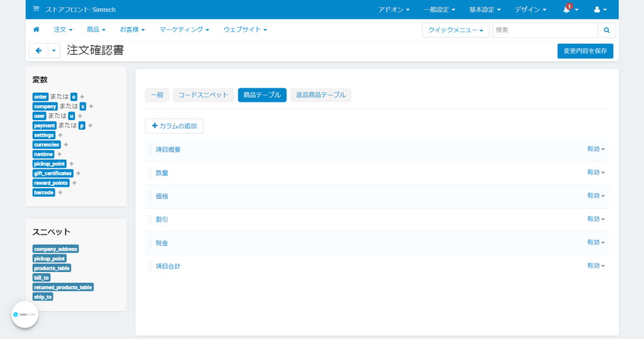Viewport: 644px width, 339px height.
Task: Switch to the コードスニペット tab
Action: 204,95
